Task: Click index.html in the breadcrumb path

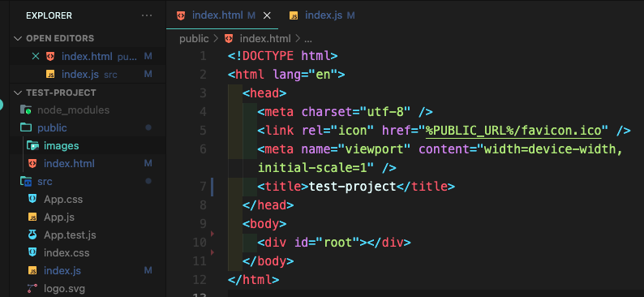Action: 265,39
